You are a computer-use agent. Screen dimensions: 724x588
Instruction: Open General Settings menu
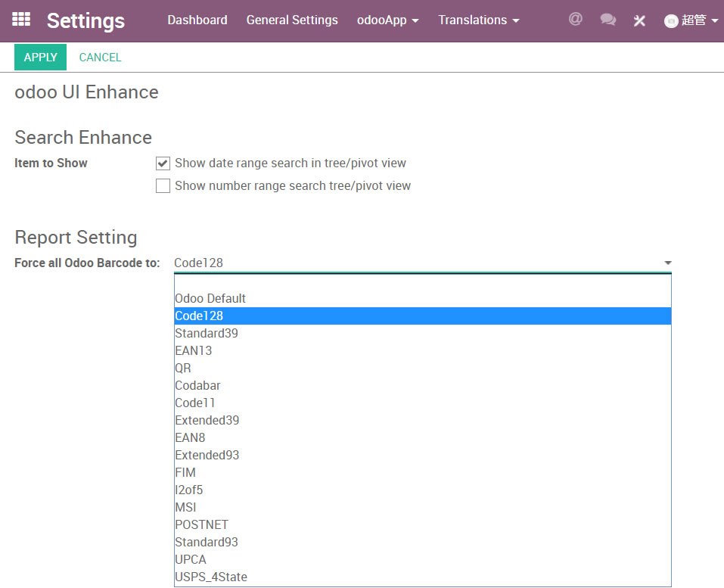tap(292, 20)
